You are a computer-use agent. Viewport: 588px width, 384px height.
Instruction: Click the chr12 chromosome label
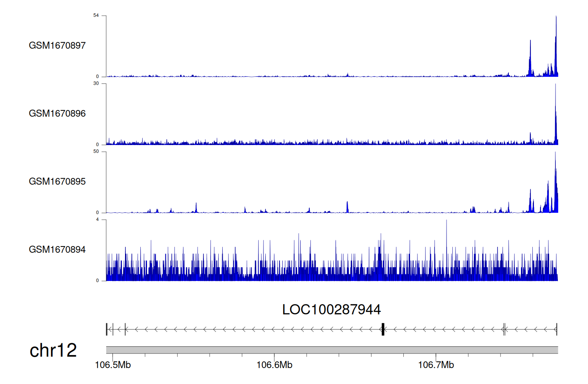click(x=53, y=350)
